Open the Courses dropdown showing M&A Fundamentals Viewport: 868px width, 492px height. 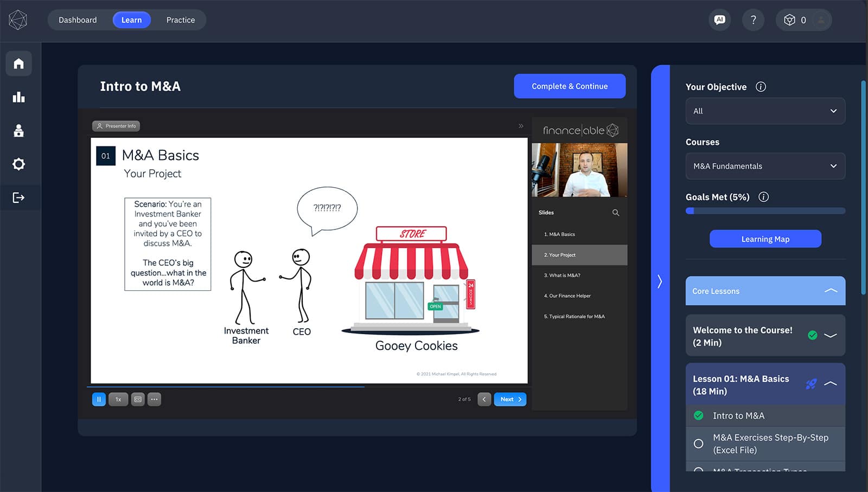765,166
